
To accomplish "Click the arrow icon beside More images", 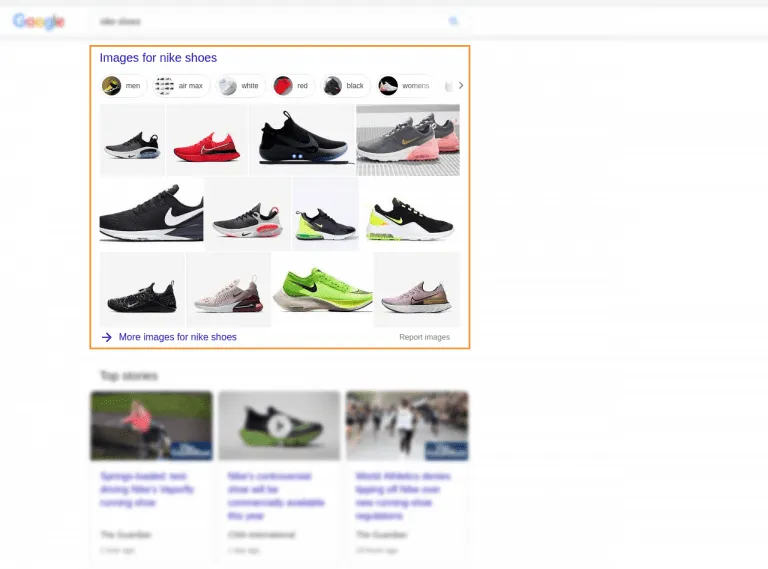I will click(106, 337).
